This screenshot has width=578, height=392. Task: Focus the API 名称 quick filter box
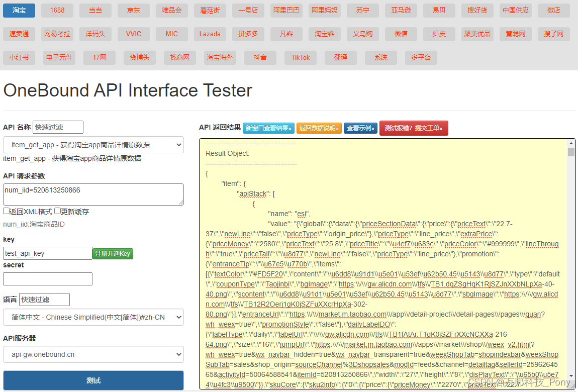[58, 127]
